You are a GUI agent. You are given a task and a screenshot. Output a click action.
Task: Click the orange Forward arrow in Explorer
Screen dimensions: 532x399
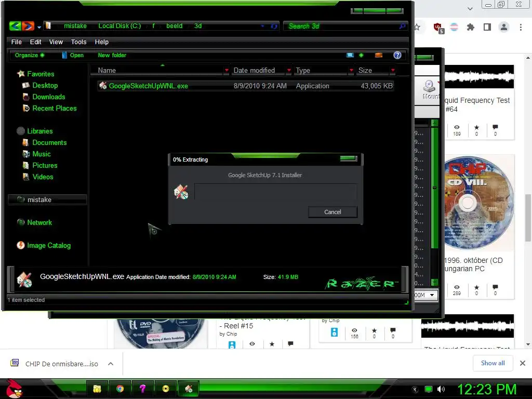(x=28, y=26)
